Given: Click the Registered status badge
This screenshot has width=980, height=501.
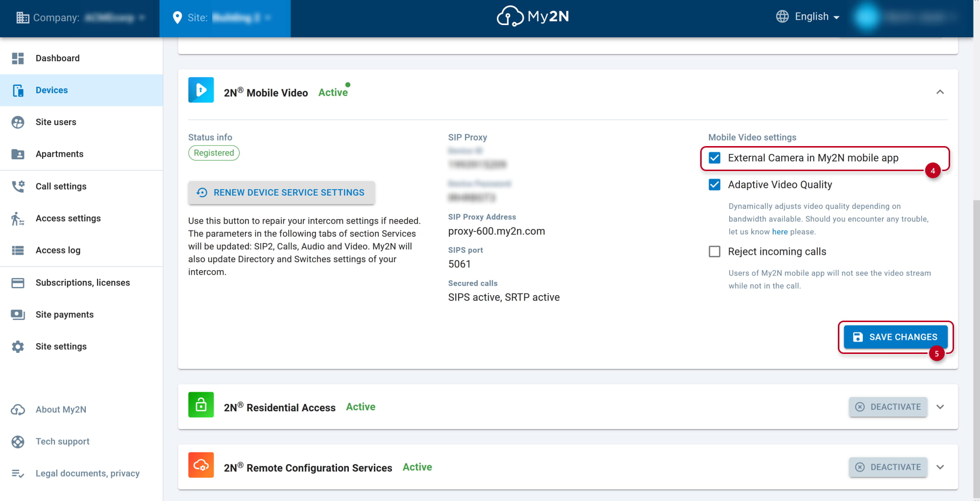Looking at the screenshot, I should point(214,153).
